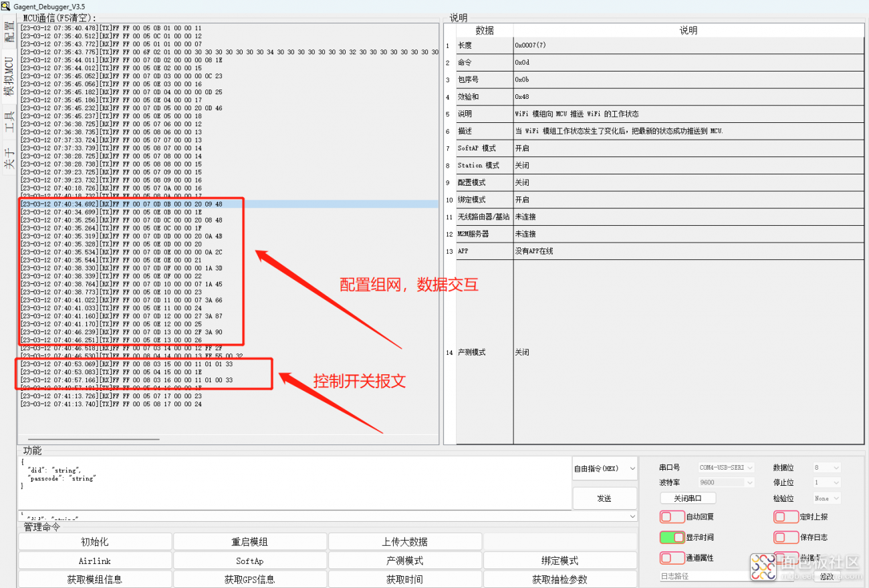The width and height of the screenshot is (869, 588).
Task: Click the SoftAP 模式 row label
Action: 485,148
